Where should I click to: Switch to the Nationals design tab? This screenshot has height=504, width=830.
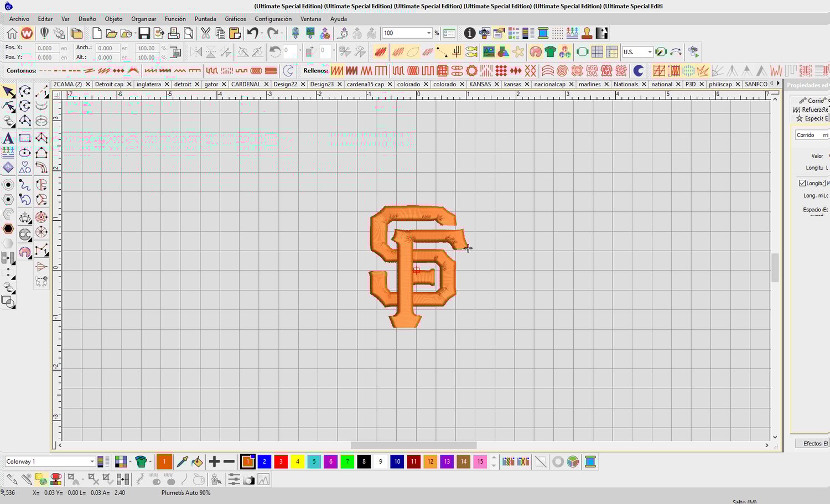[x=626, y=84]
